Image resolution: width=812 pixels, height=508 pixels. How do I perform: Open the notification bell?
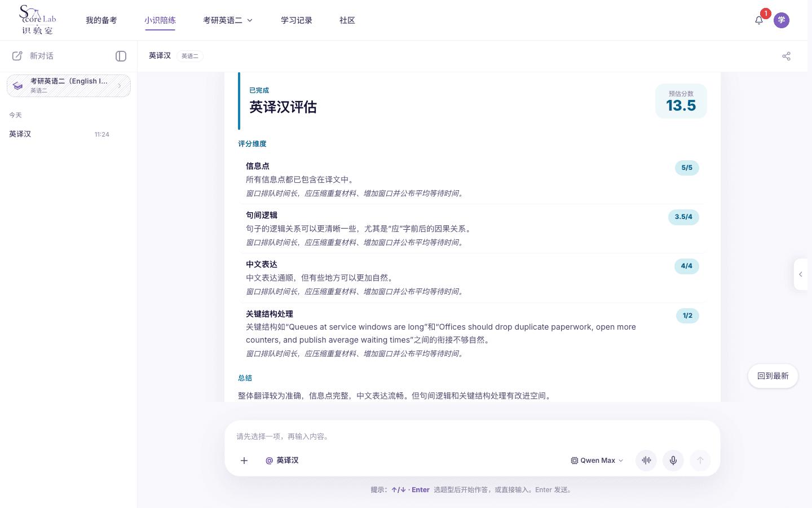pos(759,20)
